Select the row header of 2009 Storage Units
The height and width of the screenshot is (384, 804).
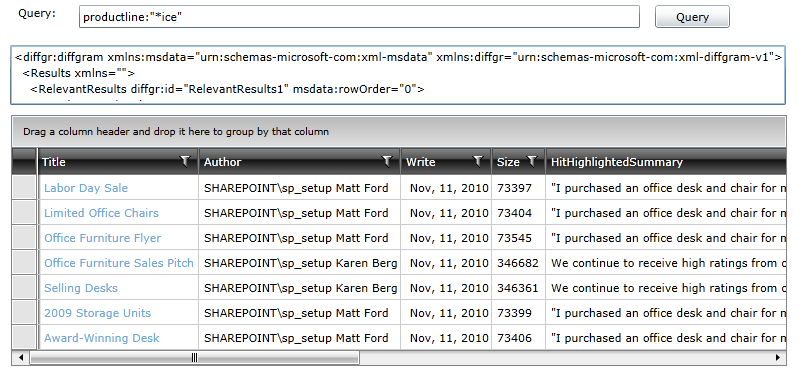(x=24, y=313)
